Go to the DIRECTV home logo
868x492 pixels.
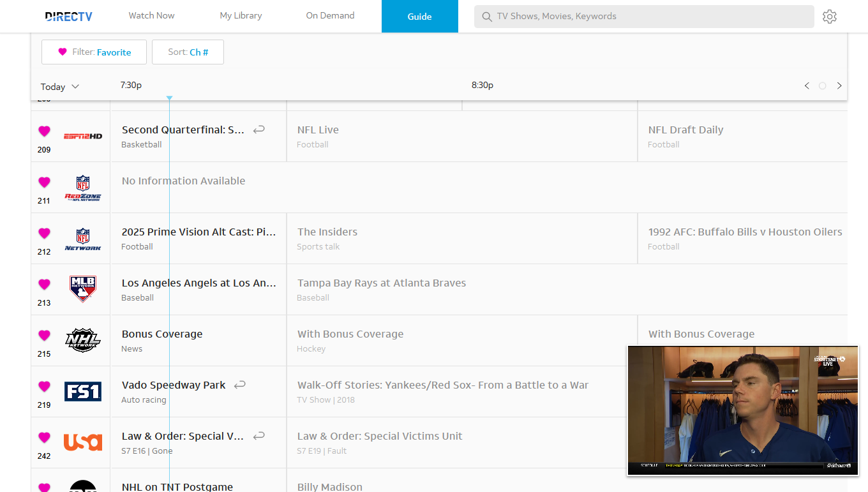pyautogui.click(x=69, y=17)
